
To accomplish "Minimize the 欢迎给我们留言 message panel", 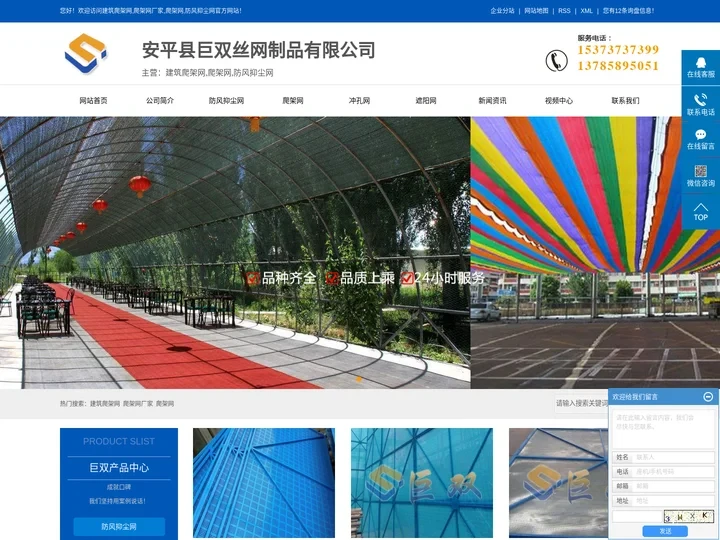I will (708, 396).
